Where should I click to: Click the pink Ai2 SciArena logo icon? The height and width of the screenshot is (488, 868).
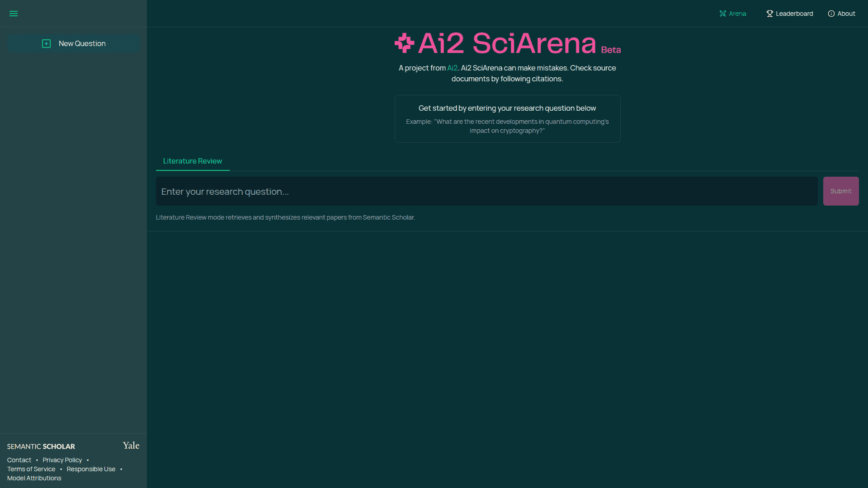tap(404, 43)
